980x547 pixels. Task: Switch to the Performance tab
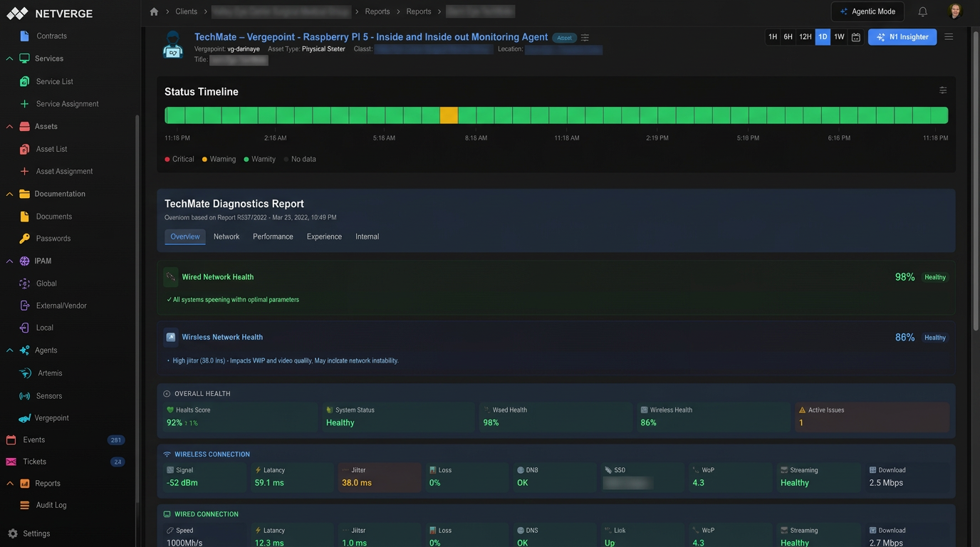tap(273, 236)
